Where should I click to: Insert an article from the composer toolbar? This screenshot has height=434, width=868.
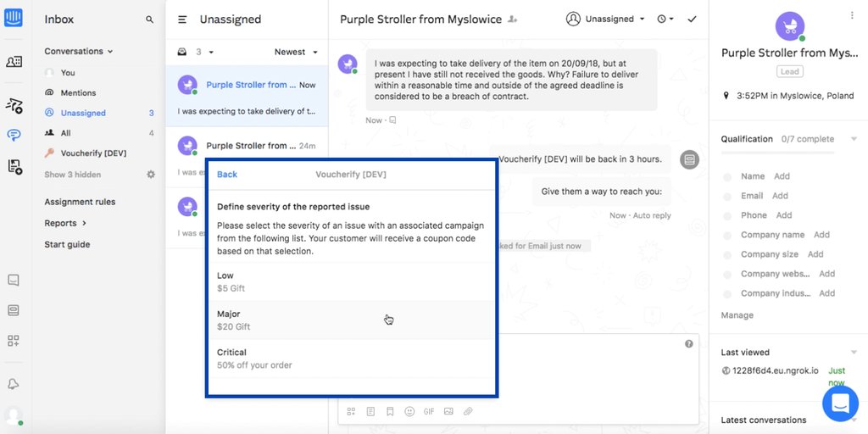tap(370, 411)
